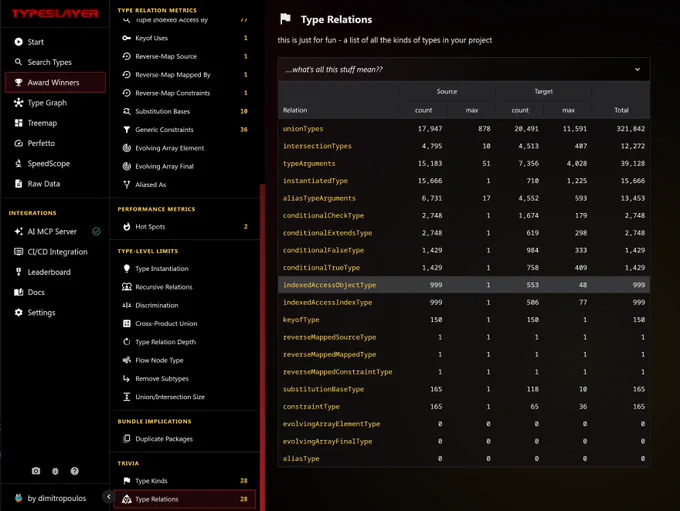680x511 pixels.
Task: Click the Leaderboard trophy icon
Action: [18, 272]
